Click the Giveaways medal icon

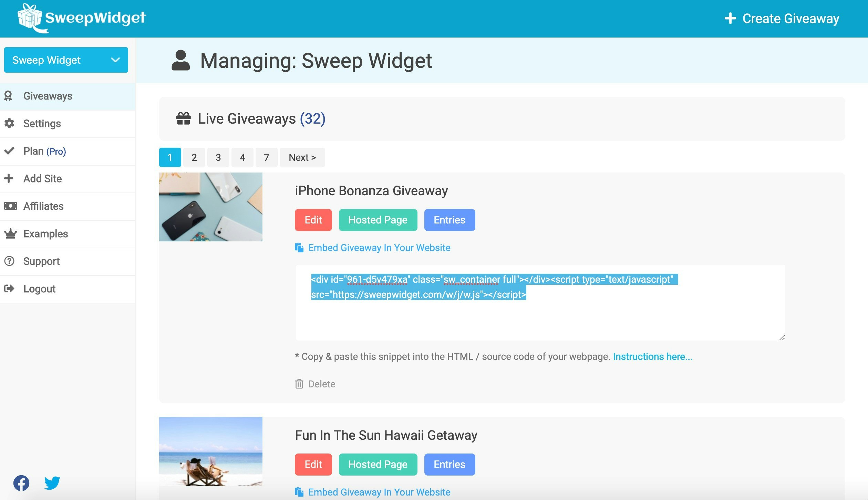[x=9, y=96]
